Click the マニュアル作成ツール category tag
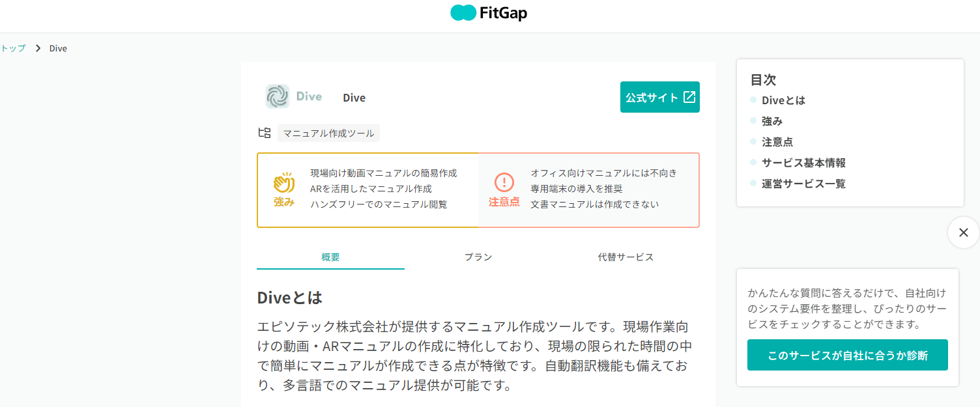 click(328, 133)
